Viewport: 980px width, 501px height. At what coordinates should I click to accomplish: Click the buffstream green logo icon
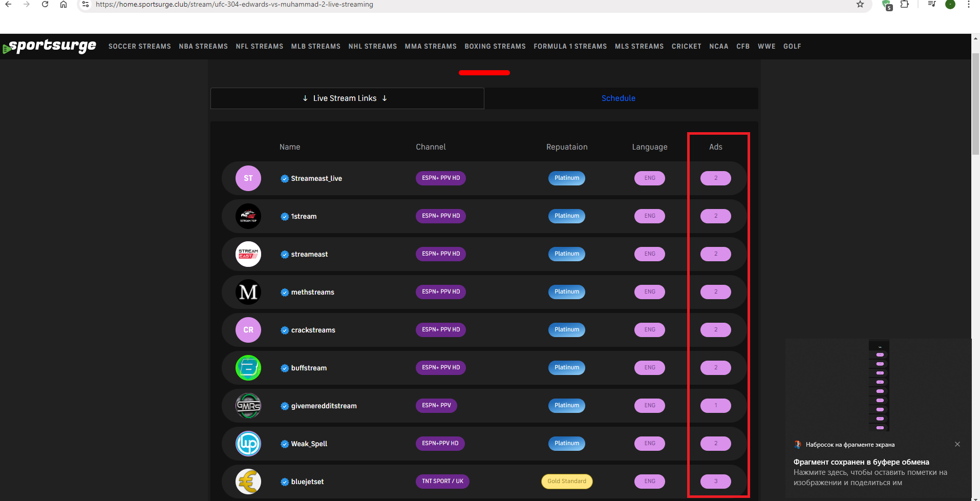coord(248,368)
